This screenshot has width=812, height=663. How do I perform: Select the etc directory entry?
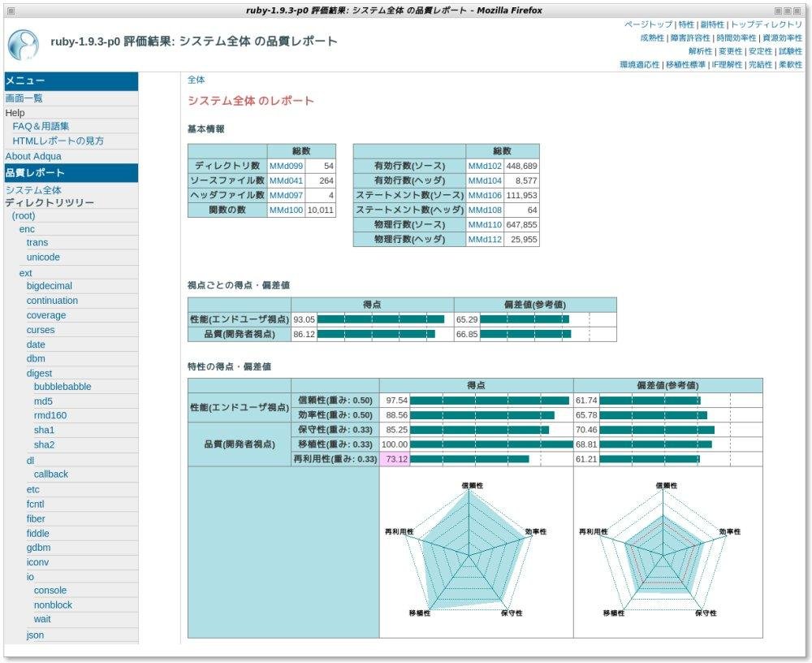pos(32,489)
